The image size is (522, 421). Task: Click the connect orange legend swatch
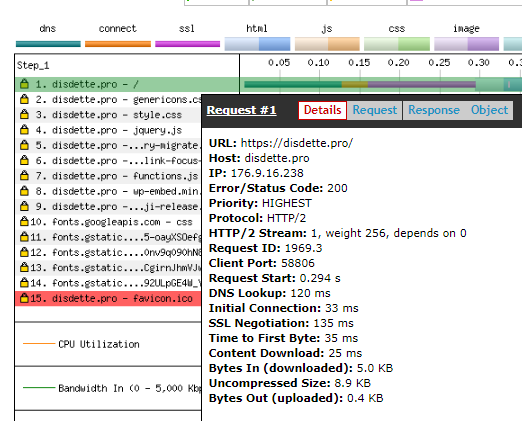(x=118, y=44)
